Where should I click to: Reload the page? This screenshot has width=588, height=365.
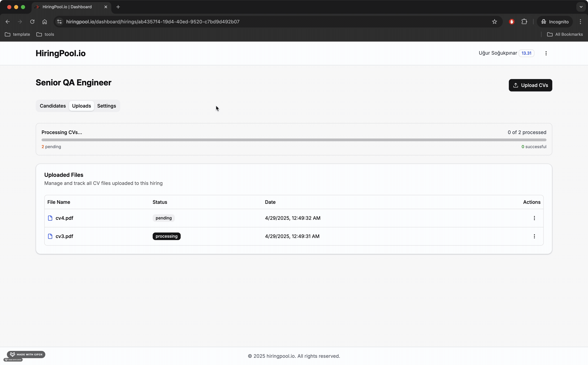click(x=32, y=22)
